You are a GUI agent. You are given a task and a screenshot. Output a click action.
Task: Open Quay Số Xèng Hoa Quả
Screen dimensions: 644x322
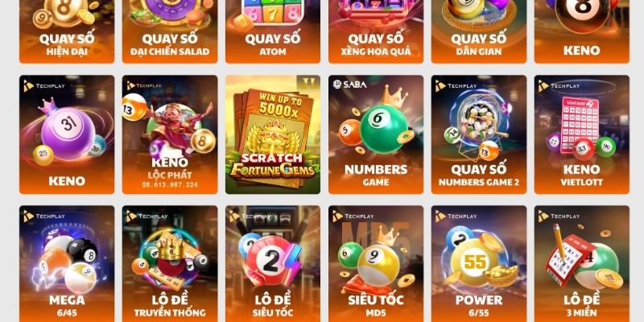pyautogui.click(x=376, y=31)
